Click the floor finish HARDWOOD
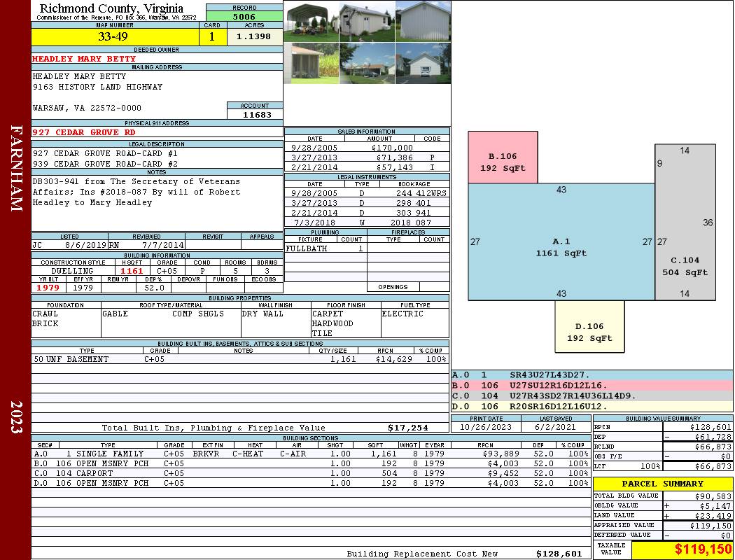Viewport: 735px width, 560px height. coord(332,323)
